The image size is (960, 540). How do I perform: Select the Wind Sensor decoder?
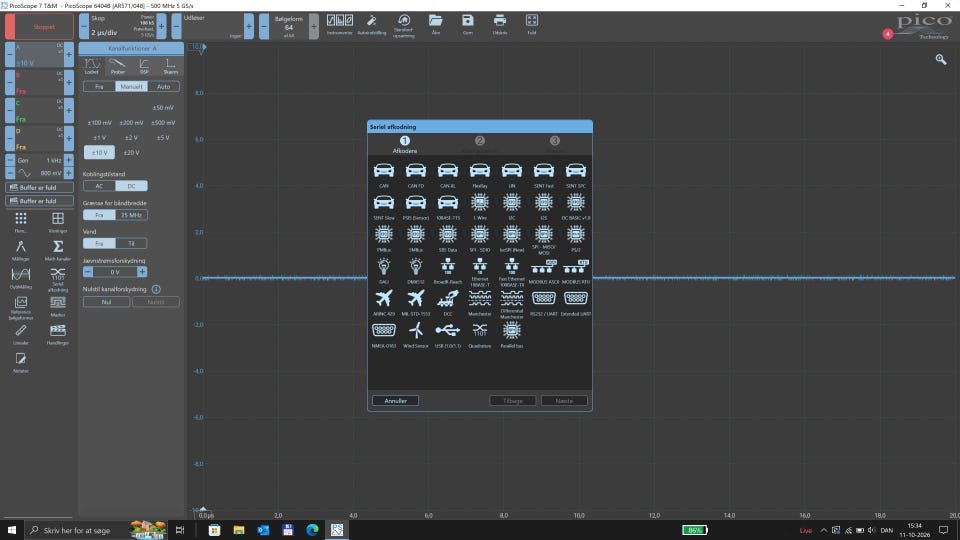(416, 331)
